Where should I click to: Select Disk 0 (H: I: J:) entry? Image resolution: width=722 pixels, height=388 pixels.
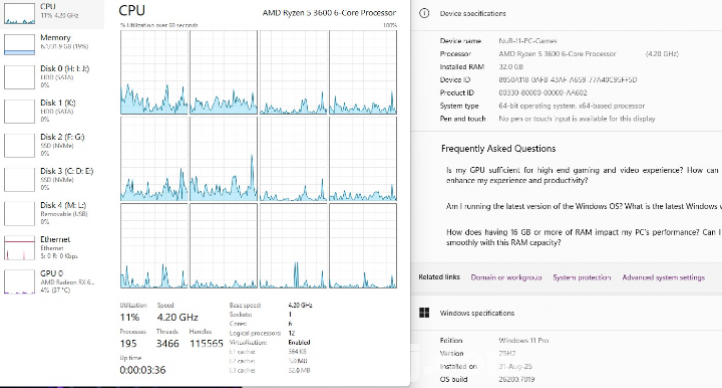52,76
